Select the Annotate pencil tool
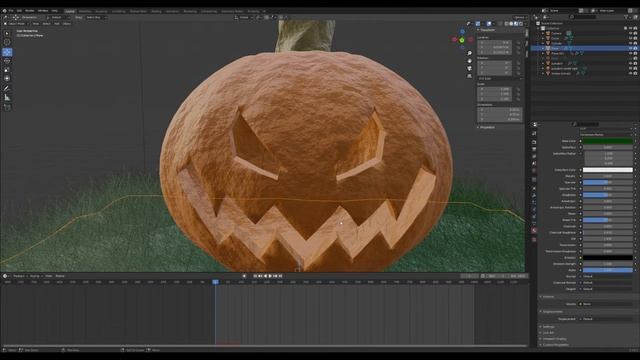The image size is (640, 360). click(x=7, y=89)
